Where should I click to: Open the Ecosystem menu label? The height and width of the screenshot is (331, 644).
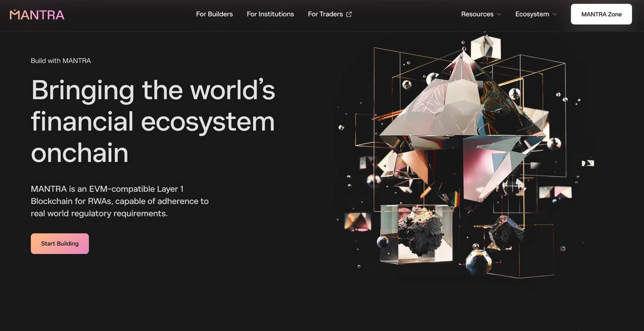pos(532,14)
